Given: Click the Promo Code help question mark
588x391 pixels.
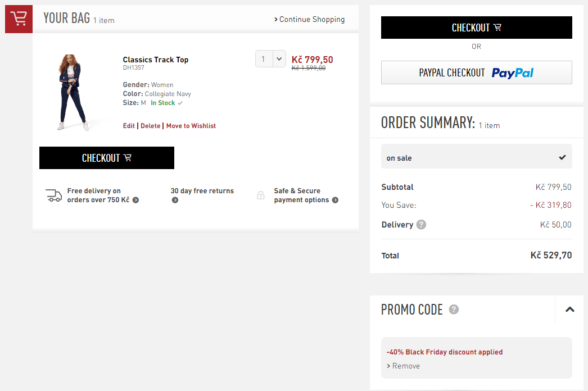Looking at the screenshot, I should 454,310.
